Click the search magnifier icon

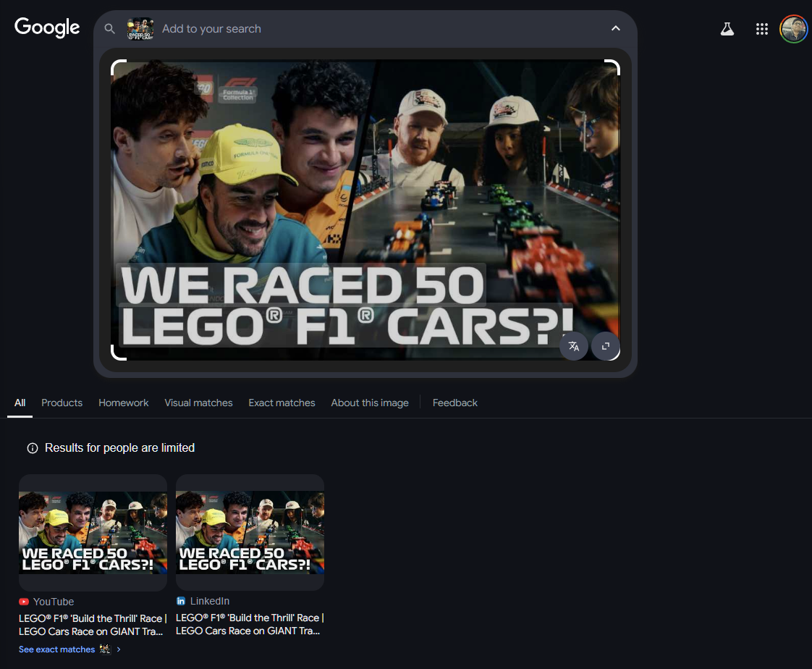tap(109, 29)
